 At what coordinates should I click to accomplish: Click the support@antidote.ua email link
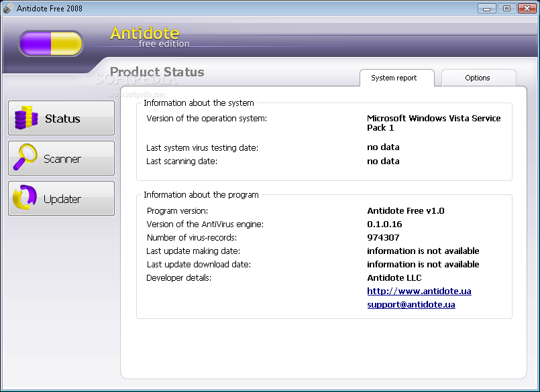click(x=411, y=305)
